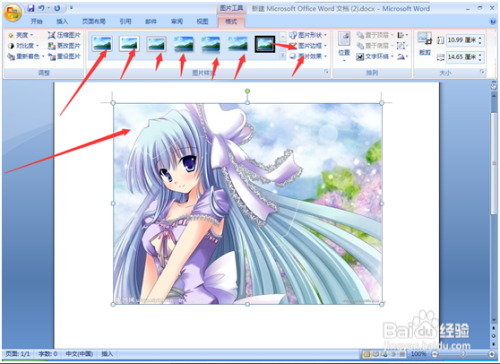Image resolution: width=500 pixels, height=364 pixels.
Task: Decrease picture width with stepper down
Action: pos(480,60)
